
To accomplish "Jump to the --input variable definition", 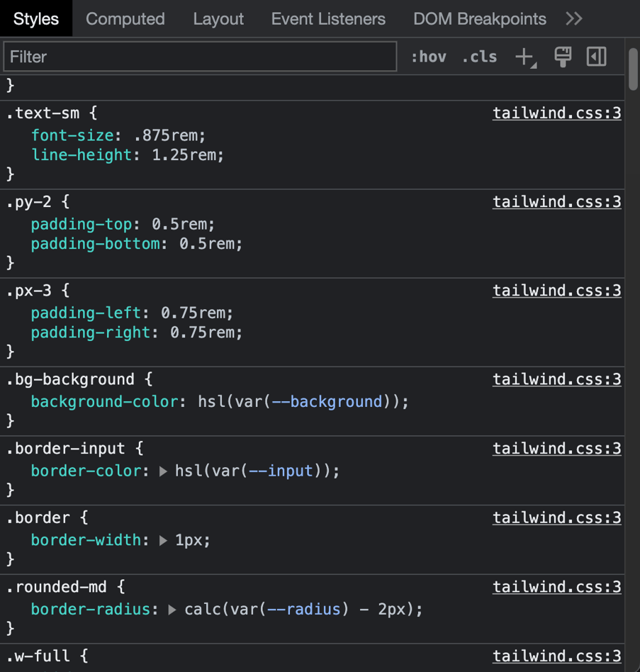I will [281, 471].
